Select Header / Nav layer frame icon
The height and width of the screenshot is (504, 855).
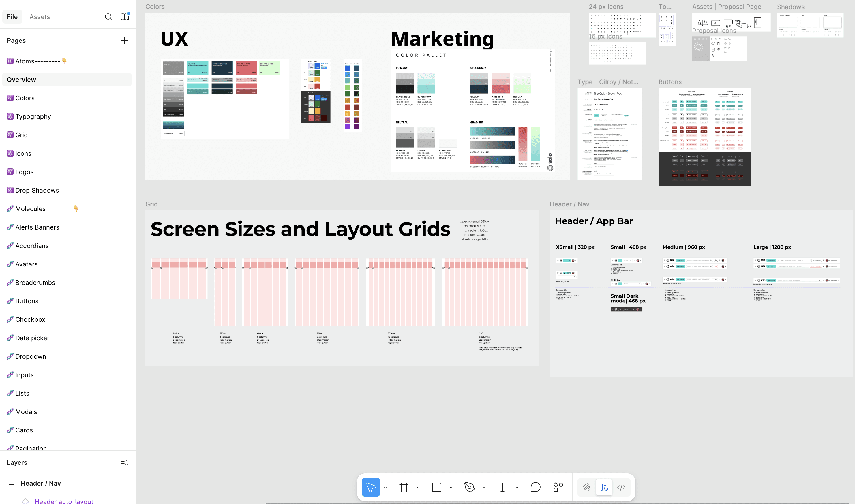[x=12, y=483]
